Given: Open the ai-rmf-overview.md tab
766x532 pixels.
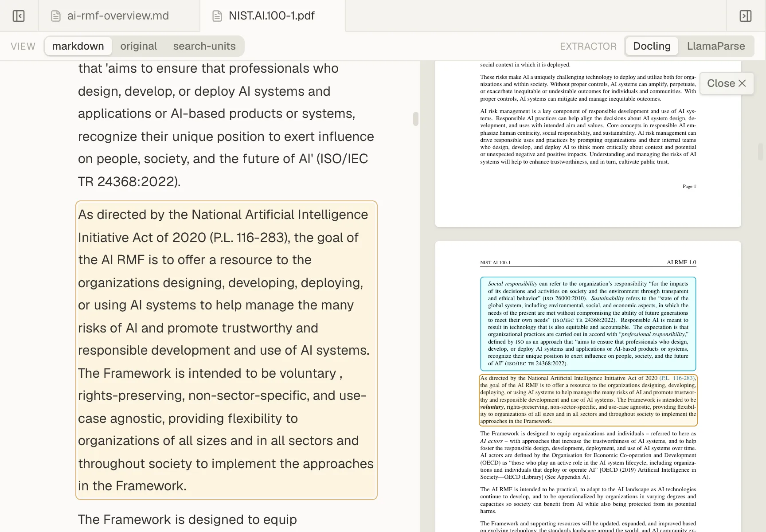Looking at the screenshot, I should pos(119,16).
